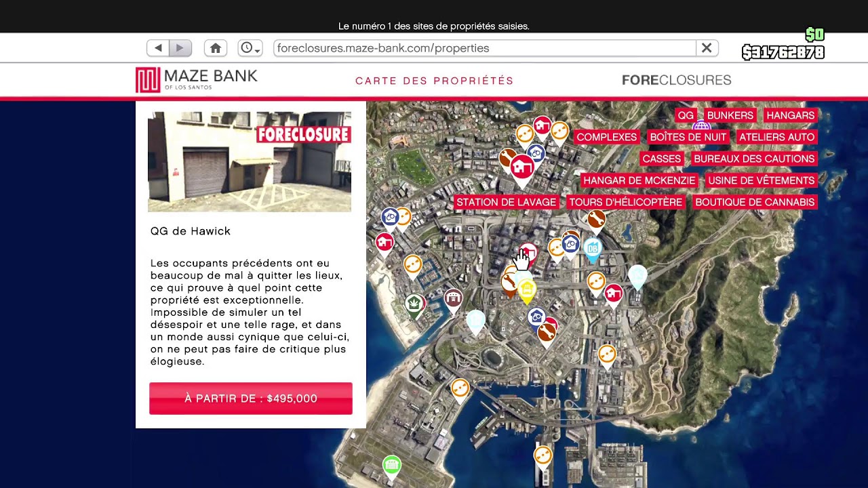The width and height of the screenshot is (868, 488).
Task: Click the yellow car map marker
Action: (x=527, y=291)
